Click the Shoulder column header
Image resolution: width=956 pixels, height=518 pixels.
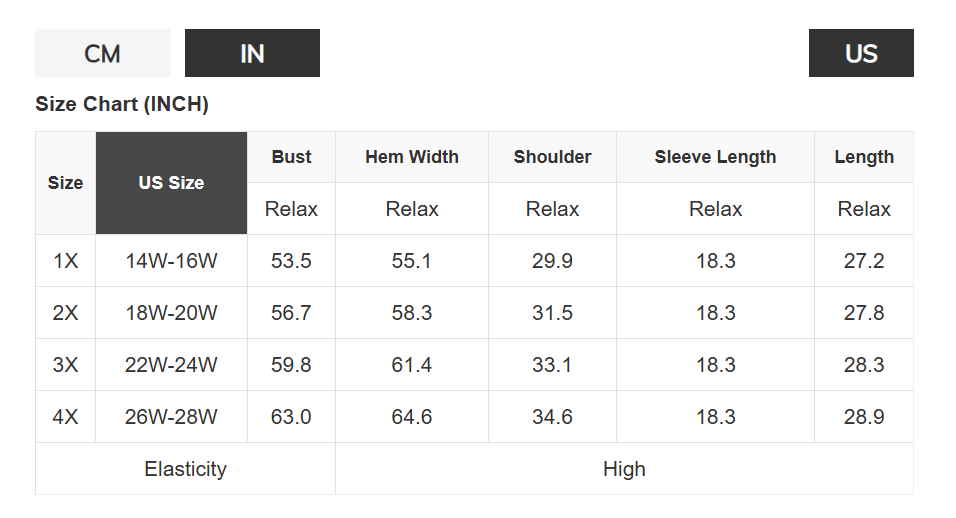552,157
